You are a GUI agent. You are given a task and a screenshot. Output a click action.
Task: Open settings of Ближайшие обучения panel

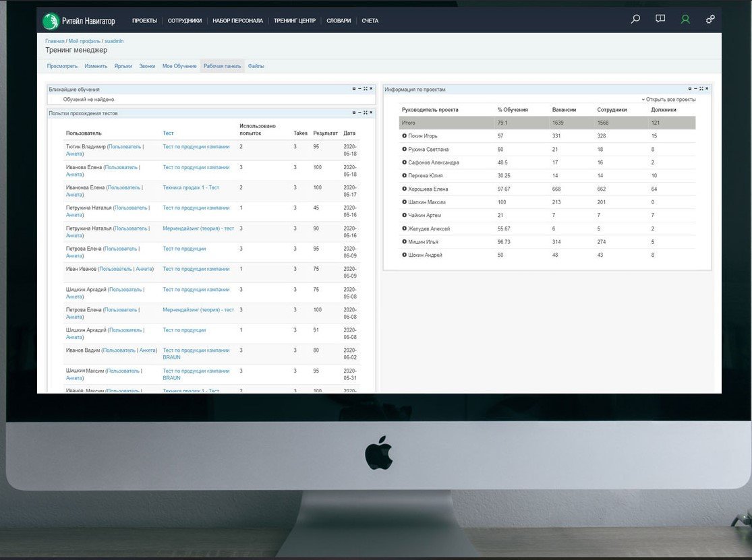pos(354,89)
